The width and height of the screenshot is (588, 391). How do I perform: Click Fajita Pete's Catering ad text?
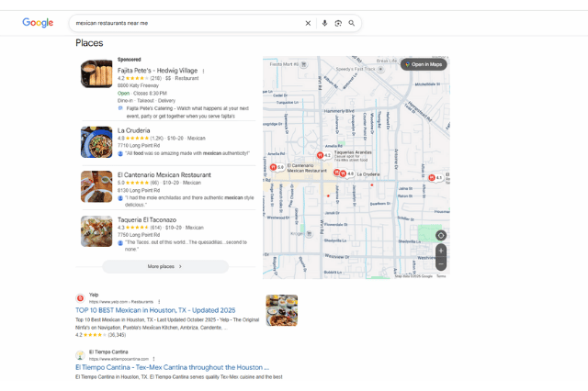click(187, 112)
